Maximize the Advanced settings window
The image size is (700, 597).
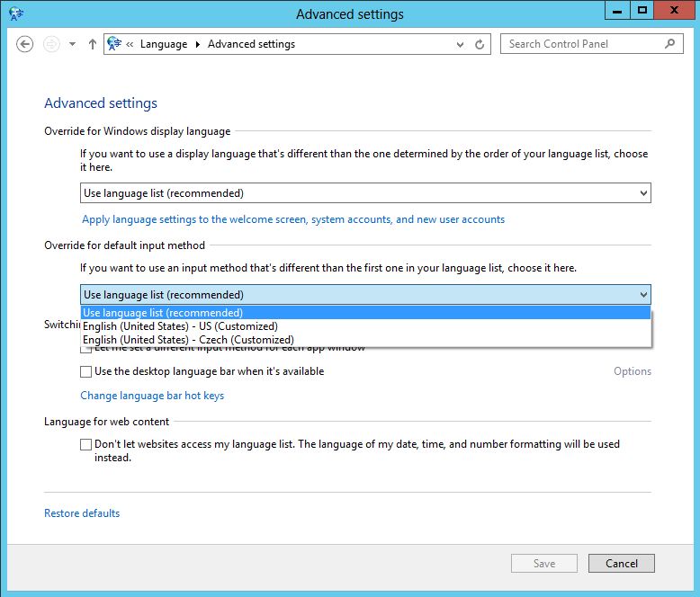[x=642, y=11]
